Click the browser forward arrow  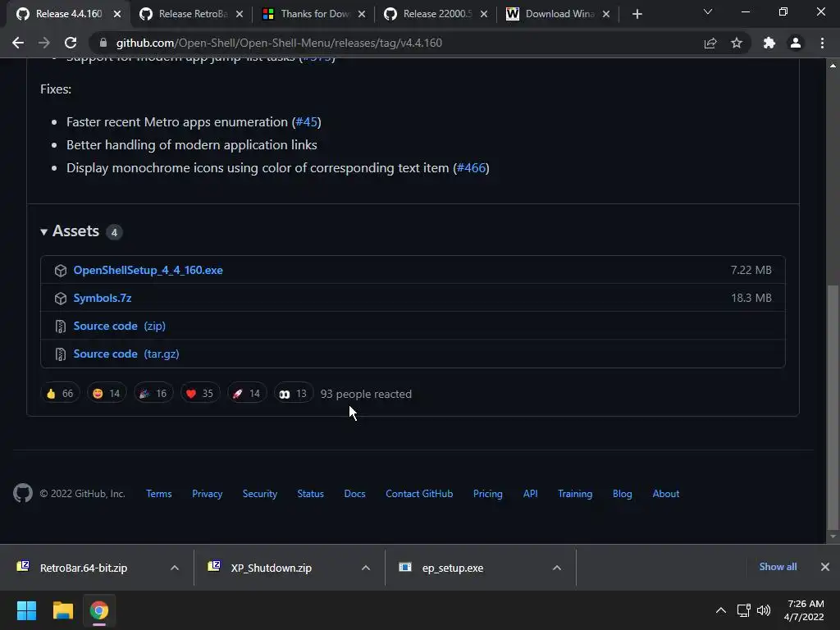pos(44,43)
